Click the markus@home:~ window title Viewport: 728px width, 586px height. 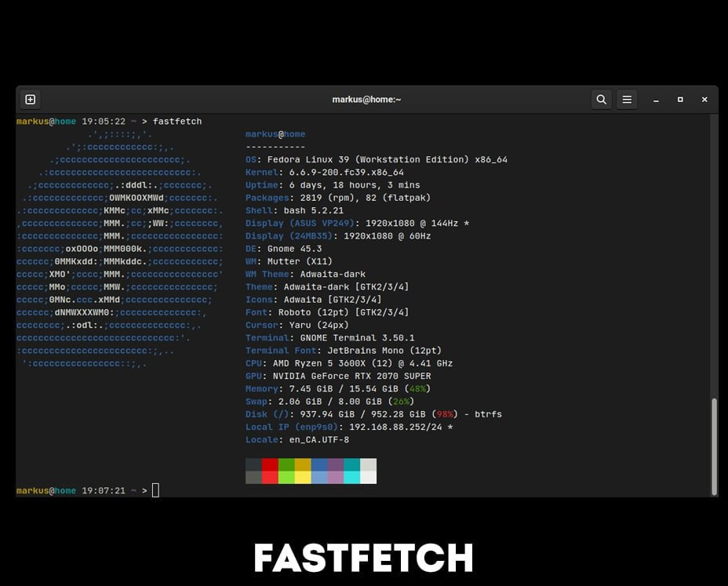pos(366,100)
